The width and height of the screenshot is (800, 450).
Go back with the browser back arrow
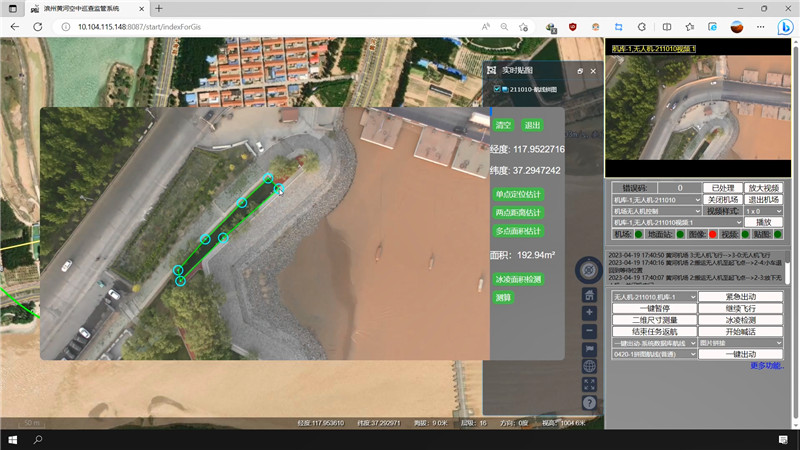(15, 27)
